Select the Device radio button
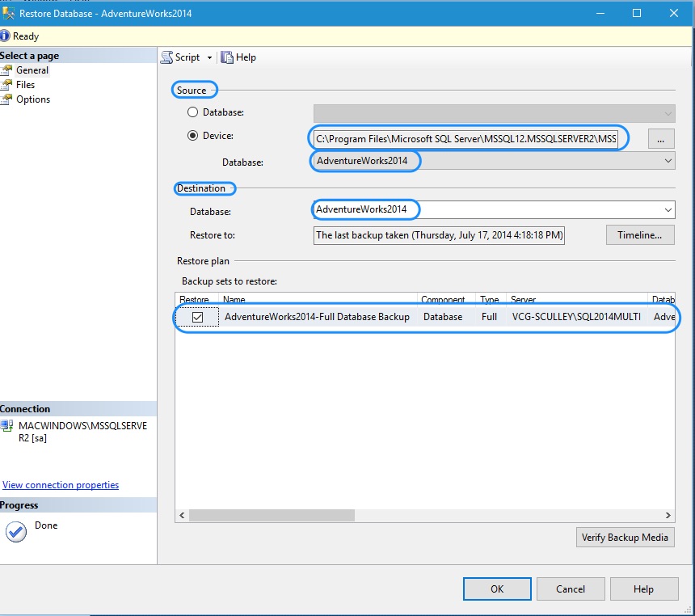The height and width of the screenshot is (616, 695). [x=192, y=136]
